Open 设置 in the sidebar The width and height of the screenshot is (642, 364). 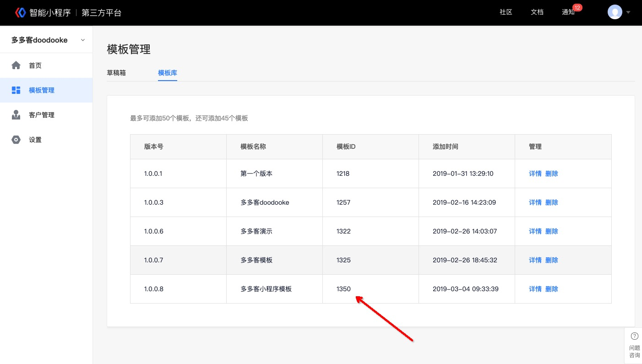click(46, 140)
